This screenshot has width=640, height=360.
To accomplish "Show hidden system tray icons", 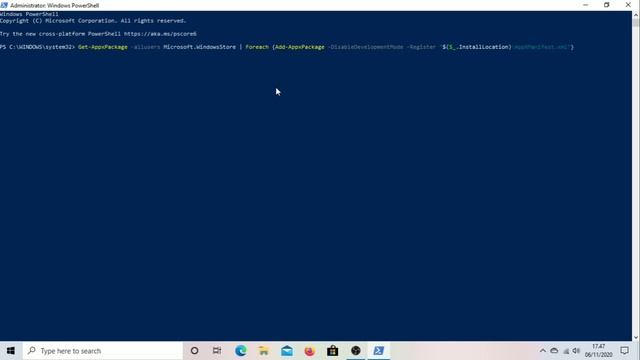I will 542,351.
